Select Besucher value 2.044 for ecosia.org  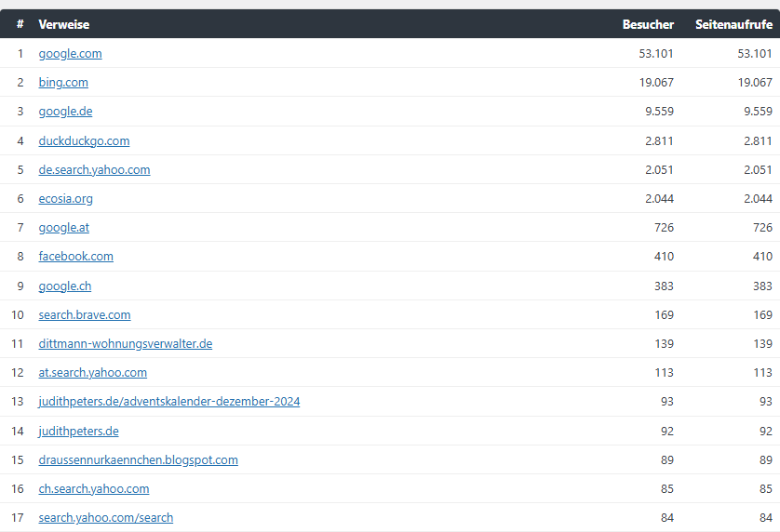[660, 199]
